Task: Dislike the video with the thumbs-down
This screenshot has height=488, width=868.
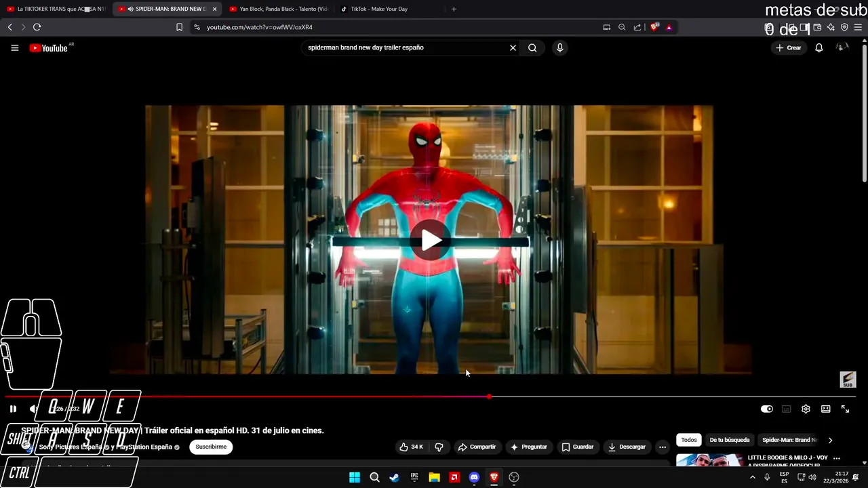Action: tap(439, 447)
